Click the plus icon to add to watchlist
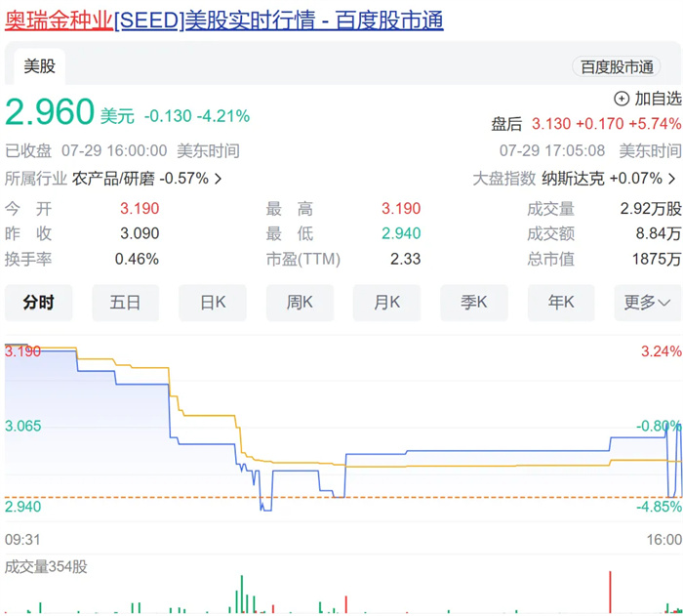This screenshot has height=616, width=683. tap(622, 99)
